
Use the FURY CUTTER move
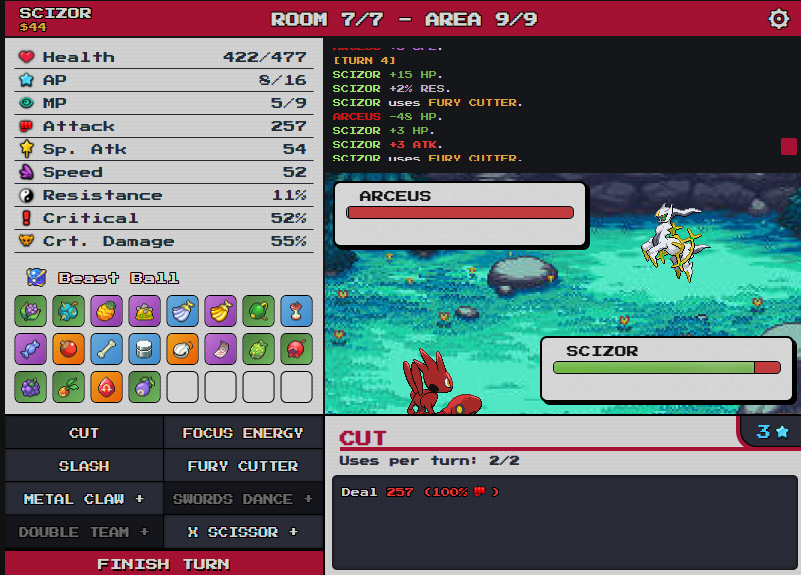coord(243,466)
